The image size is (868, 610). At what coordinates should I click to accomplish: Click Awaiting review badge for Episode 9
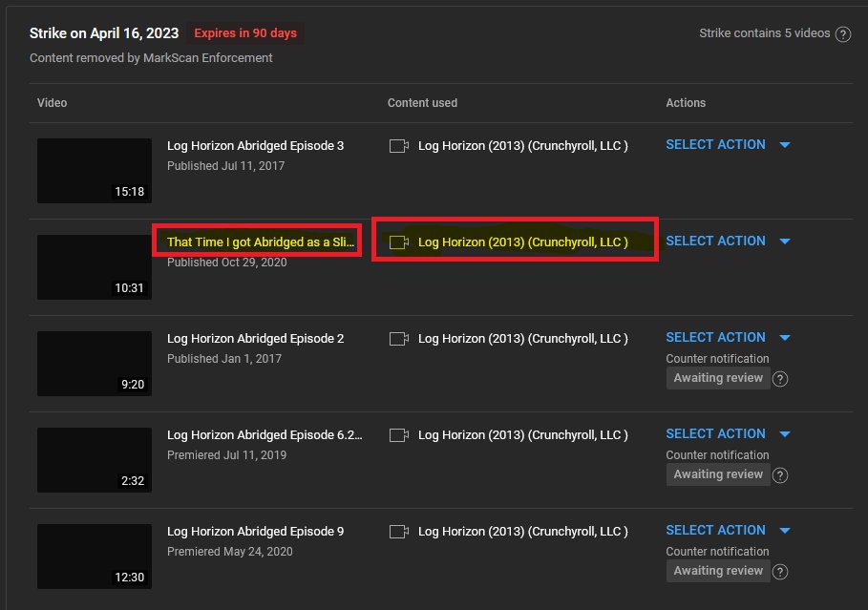pos(718,571)
